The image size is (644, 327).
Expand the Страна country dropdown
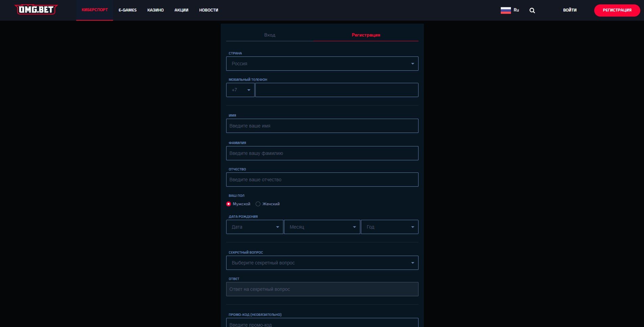[x=322, y=64]
